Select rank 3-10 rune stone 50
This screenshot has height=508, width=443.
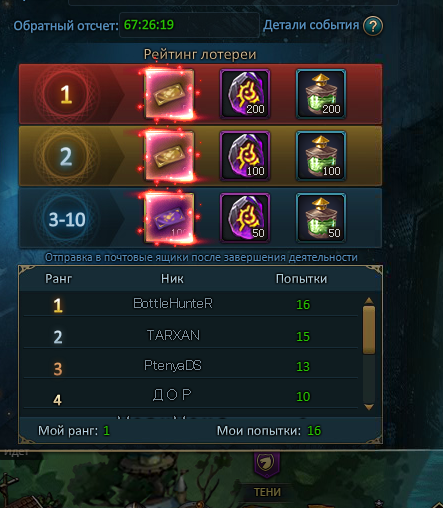pyautogui.click(x=245, y=218)
